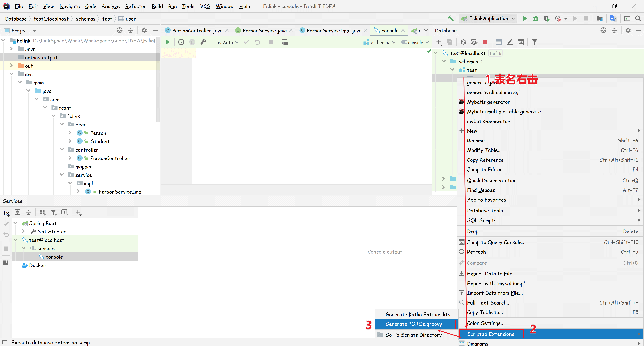Image resolution: width=644 pixels, height=346 pixels.
Task: Click the red Disconnect stop icon
Action: [485, 42]
